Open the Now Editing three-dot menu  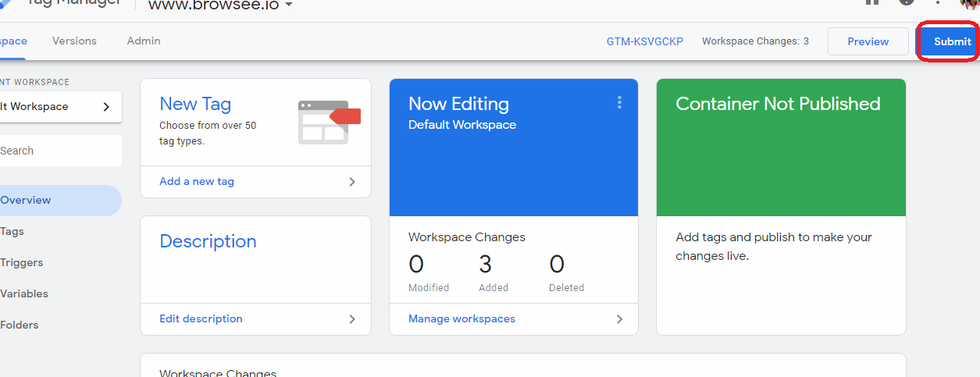pyautogui.click(x=619, y=102)
